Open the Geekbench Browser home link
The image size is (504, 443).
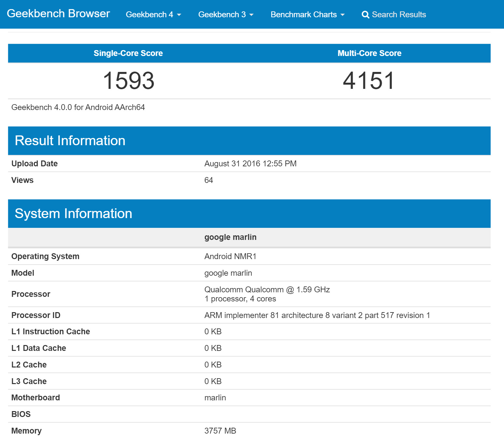(58, 14)
